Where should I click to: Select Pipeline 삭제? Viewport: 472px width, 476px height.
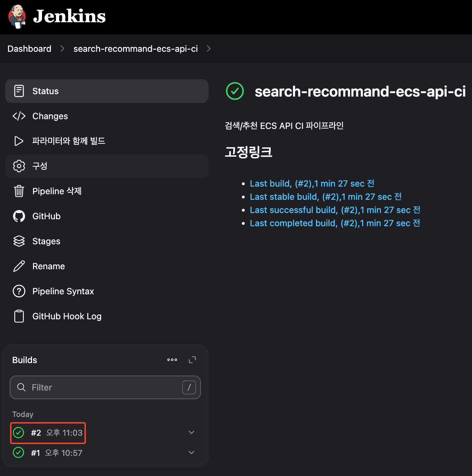[107, 191]
